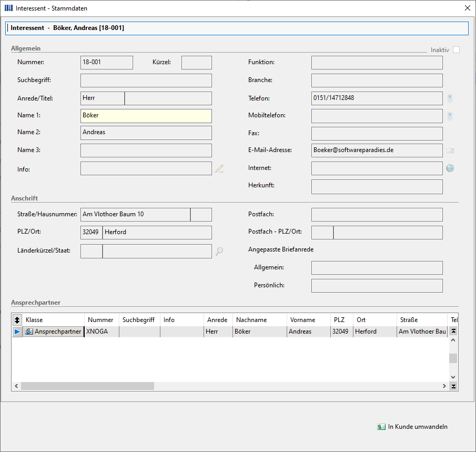Click the phone dial icon beside Telefon

pyautogui.click(x=450, y=98)
